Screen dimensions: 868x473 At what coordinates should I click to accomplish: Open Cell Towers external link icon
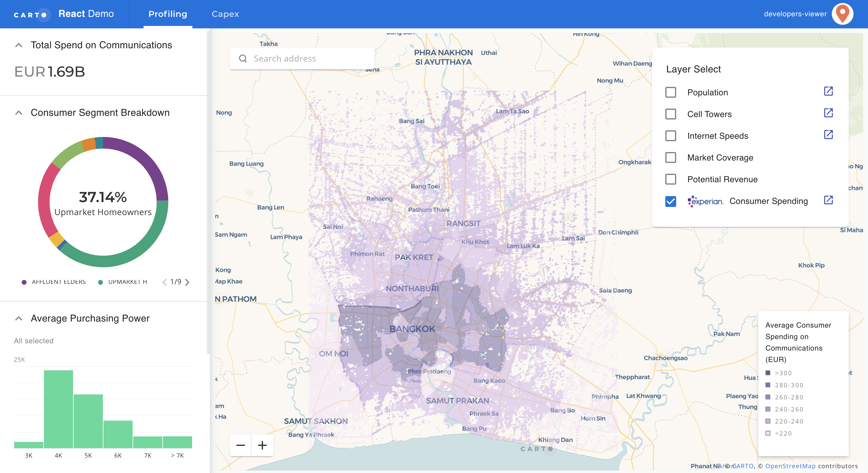point(828,113)
